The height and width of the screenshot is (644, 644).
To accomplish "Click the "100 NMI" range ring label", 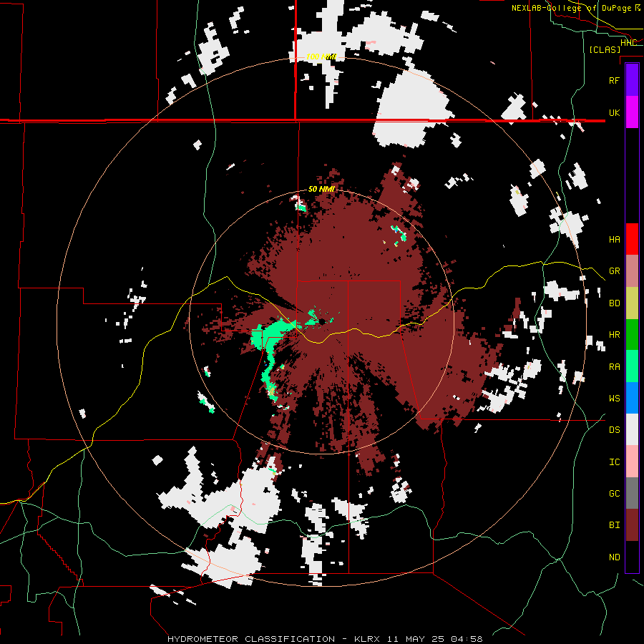I will pos(321,57).
